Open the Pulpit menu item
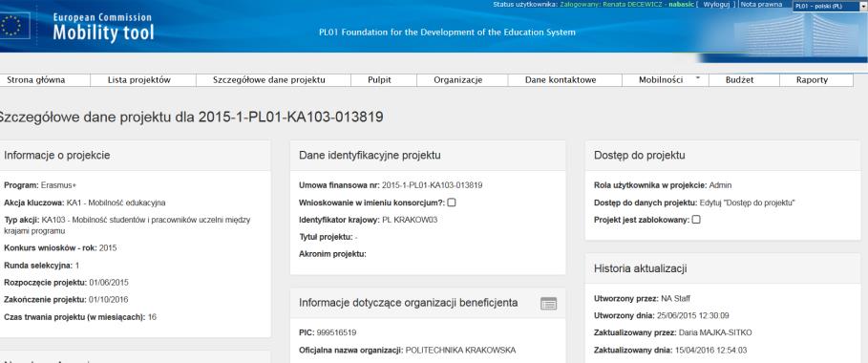This screenshot has width=868, height=363. point(379,80)
